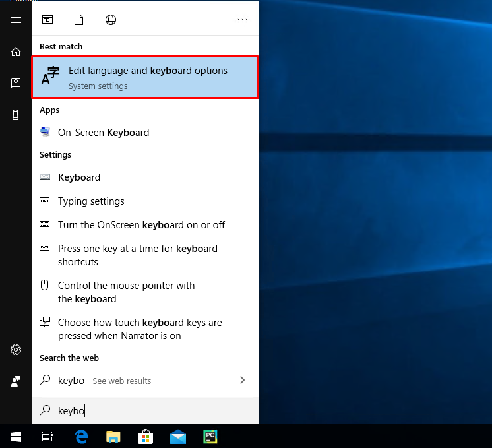Click the Narrator display icon beside touch keyboard result

(x=45, y=322)
